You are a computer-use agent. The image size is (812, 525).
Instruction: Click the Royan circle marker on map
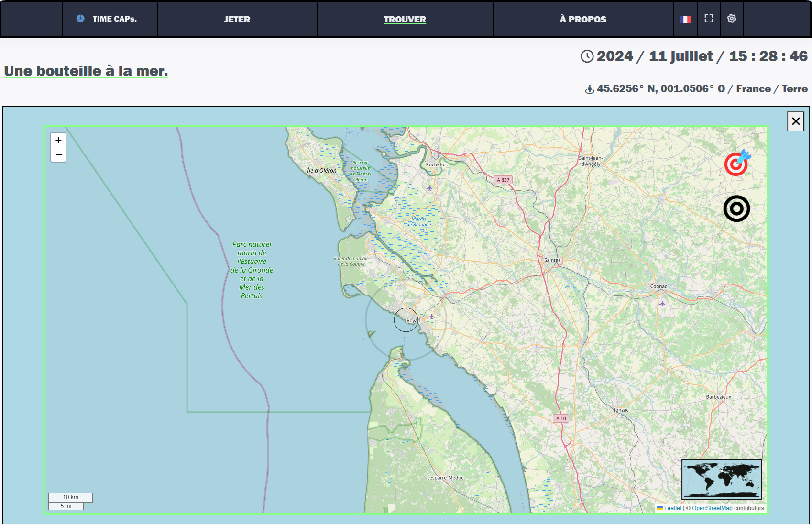(406, 320)
